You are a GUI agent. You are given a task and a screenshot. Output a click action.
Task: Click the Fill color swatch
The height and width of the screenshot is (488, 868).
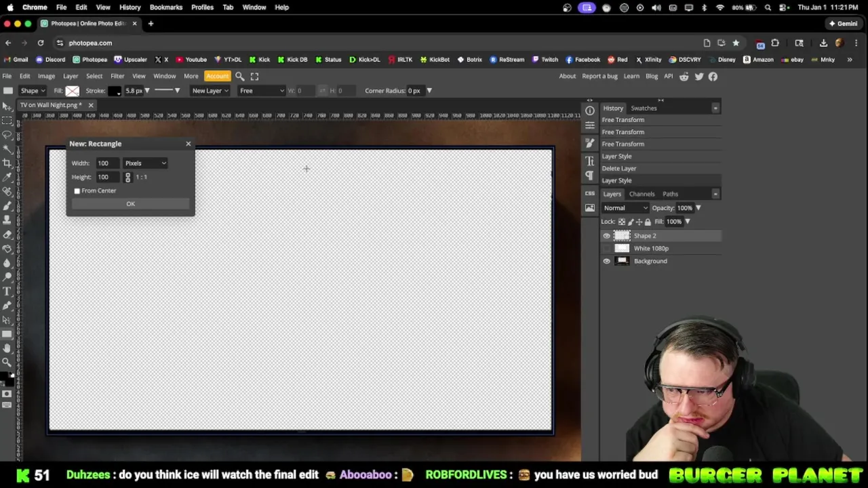pyautogui.click(x=73, y=91)
